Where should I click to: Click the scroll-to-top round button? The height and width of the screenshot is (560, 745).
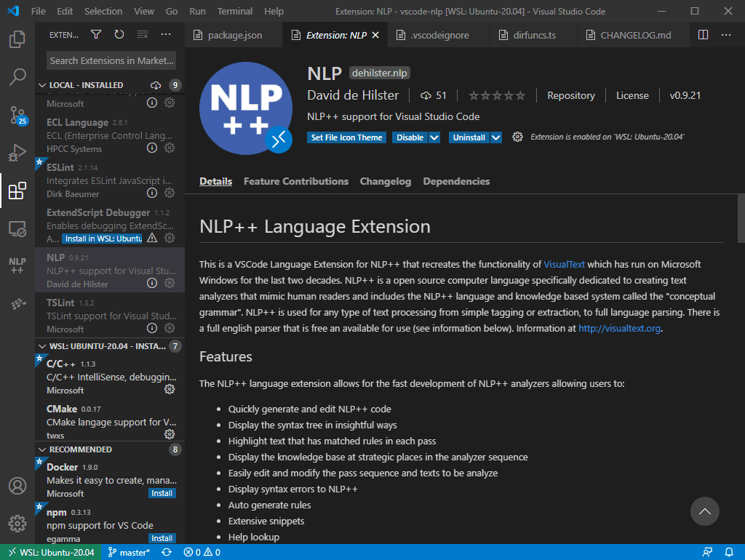pos(704,511)
